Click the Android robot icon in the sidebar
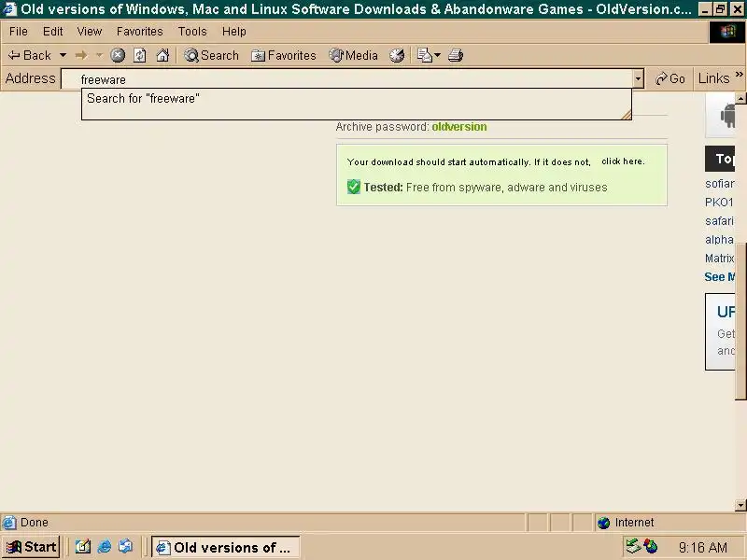The image size is (747, 560). pos(727,115)
